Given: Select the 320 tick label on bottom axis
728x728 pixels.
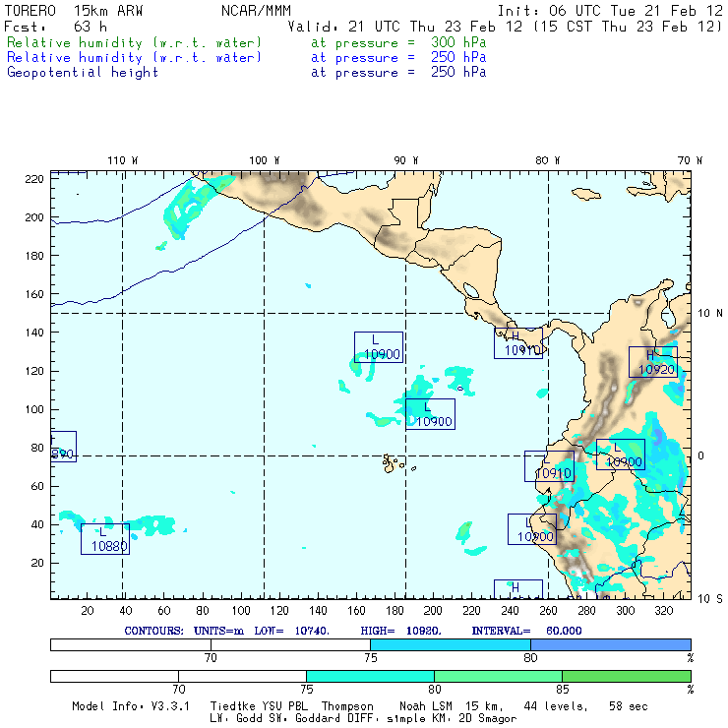Looking at the screenshot, I should (x=664, y=610).
